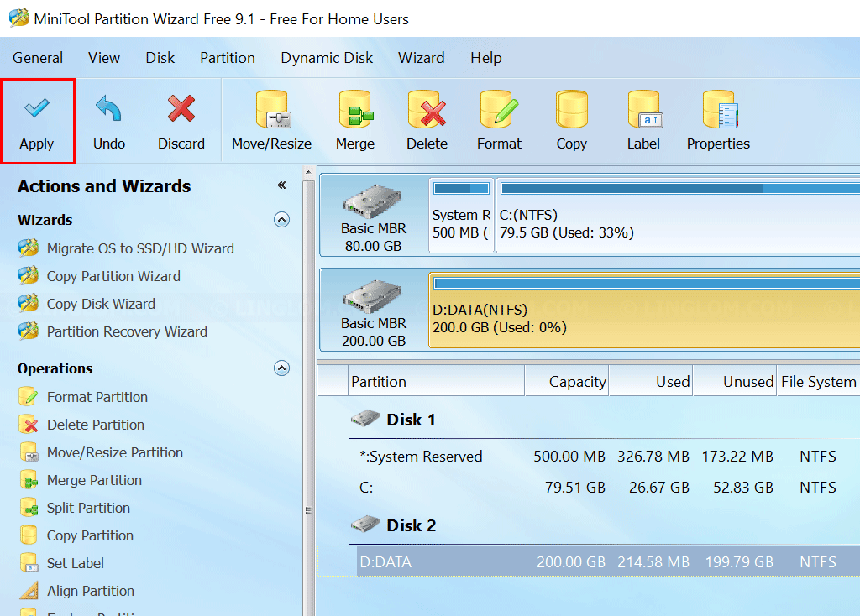Screen dimensions: 860x616
Task: Select the C:(NTFS) partition block in disk map
Action: [678, 215]
